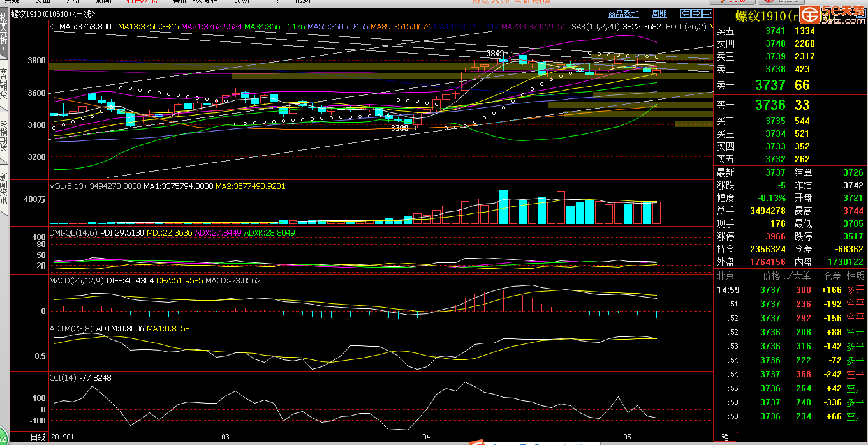Click the 买四 bid row 3733
Screen dimensions: 868x445
point(790,146)
